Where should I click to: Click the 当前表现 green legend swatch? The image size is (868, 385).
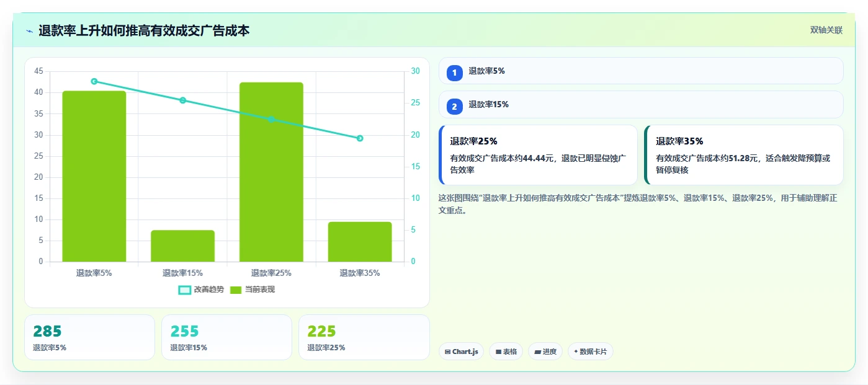tap(236, 290)
